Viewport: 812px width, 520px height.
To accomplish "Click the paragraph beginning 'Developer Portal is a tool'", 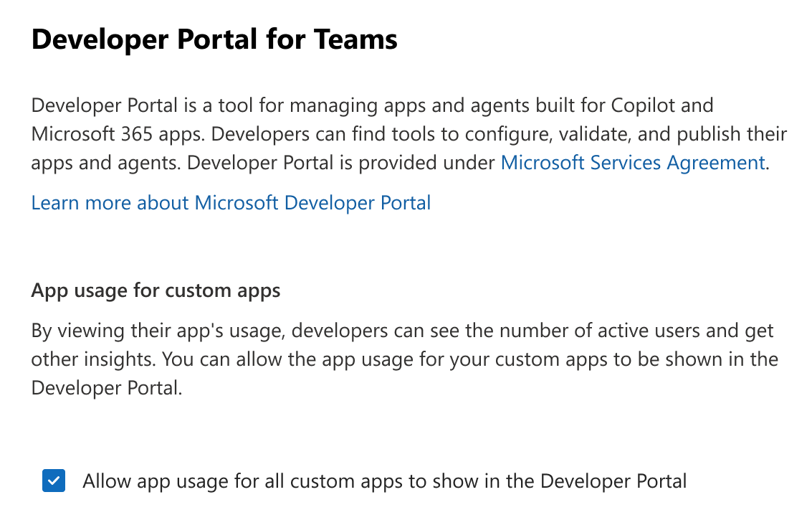I will pyautogui.click(x=409, y=134).
